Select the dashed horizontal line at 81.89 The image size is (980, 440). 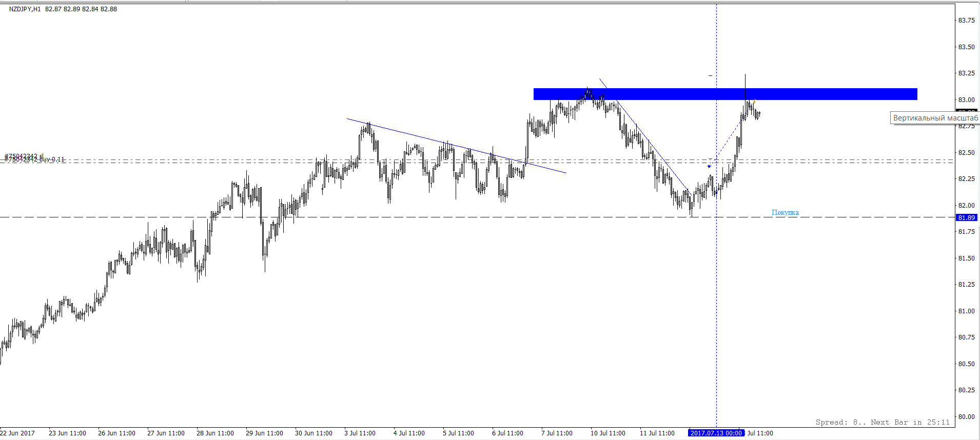pyautogui.click(x=477, y=217)
